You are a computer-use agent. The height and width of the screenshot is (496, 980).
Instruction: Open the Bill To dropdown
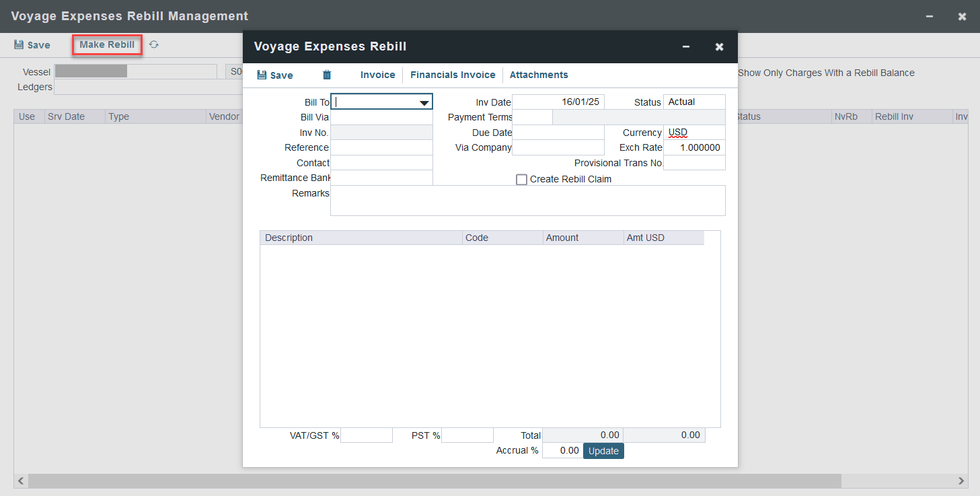click(x=425, y=102)
